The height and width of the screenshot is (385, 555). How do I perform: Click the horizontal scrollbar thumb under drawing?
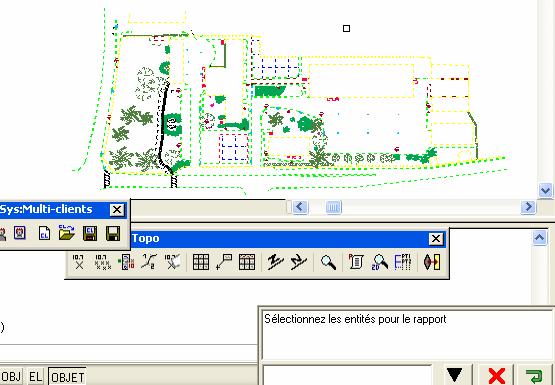tap(333, 207)
